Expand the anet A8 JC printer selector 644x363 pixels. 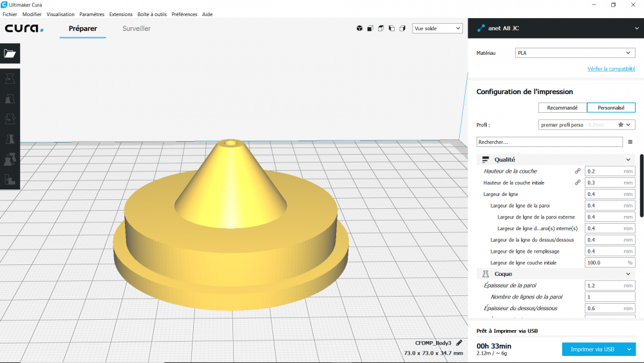point(637,28)
